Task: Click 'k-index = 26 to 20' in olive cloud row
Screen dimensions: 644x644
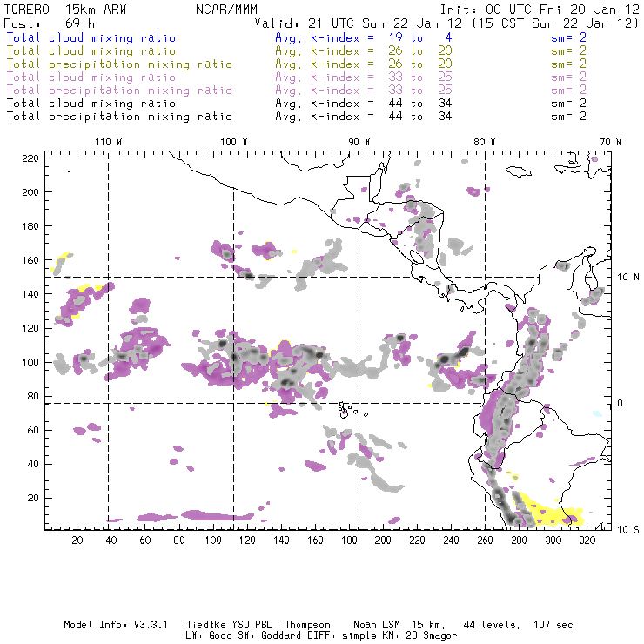Action: coord(381,51)
